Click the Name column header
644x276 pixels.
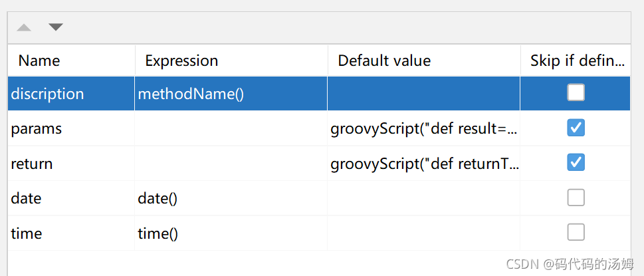pyautogui.click(x=39, y=61)
